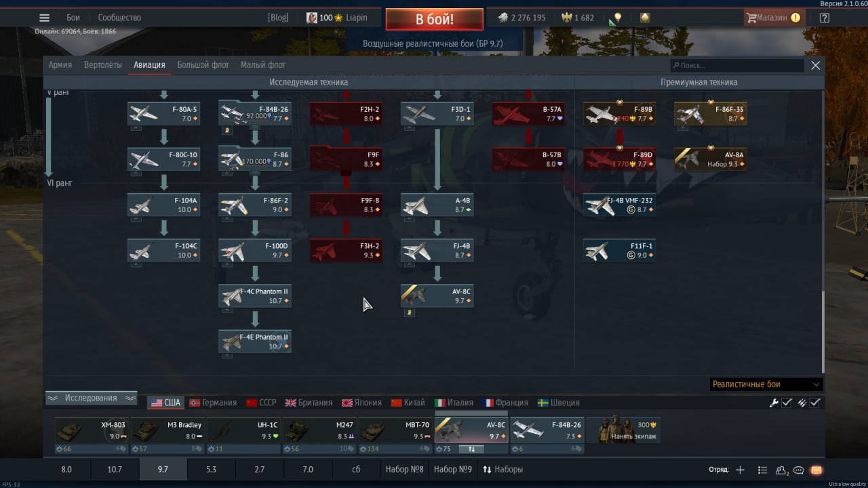Screen dimensions: 868x488
Task: Select the locked F3H-2 aircraft
Action: 346,250
